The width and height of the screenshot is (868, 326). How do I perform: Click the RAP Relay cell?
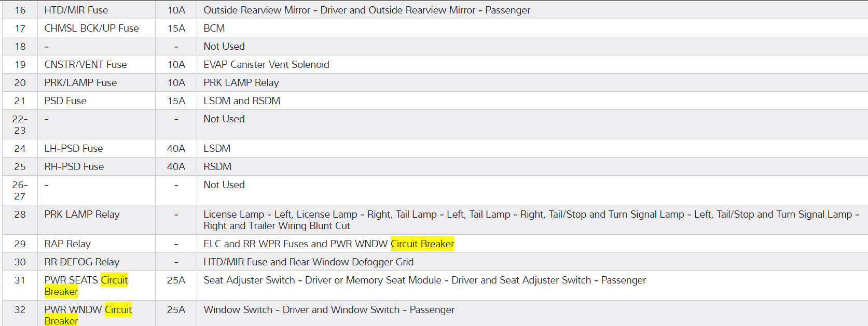coord(67,244)
